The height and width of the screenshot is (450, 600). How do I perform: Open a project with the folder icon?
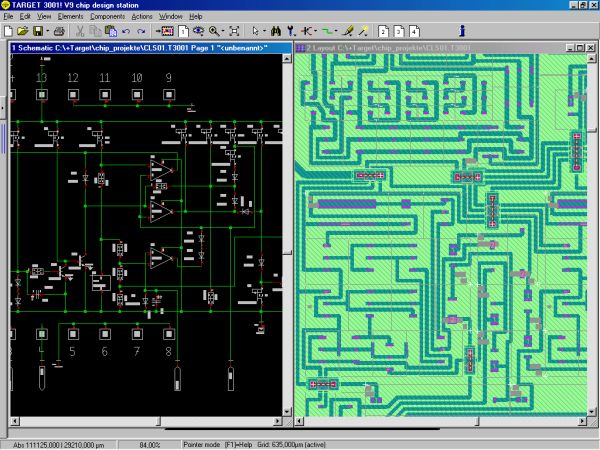23,31
